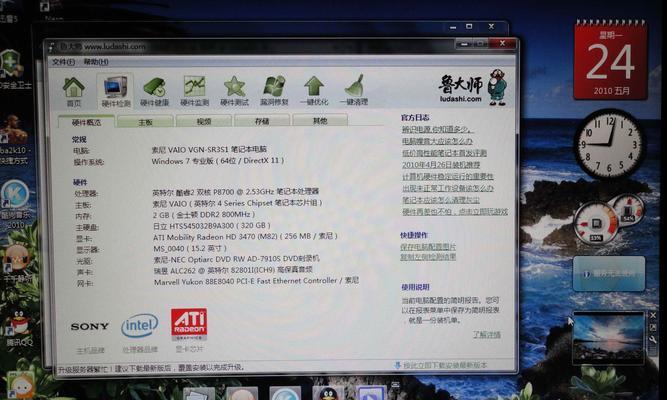Click memory text 2 GB DDR2 800MHz

click(204, 214)
